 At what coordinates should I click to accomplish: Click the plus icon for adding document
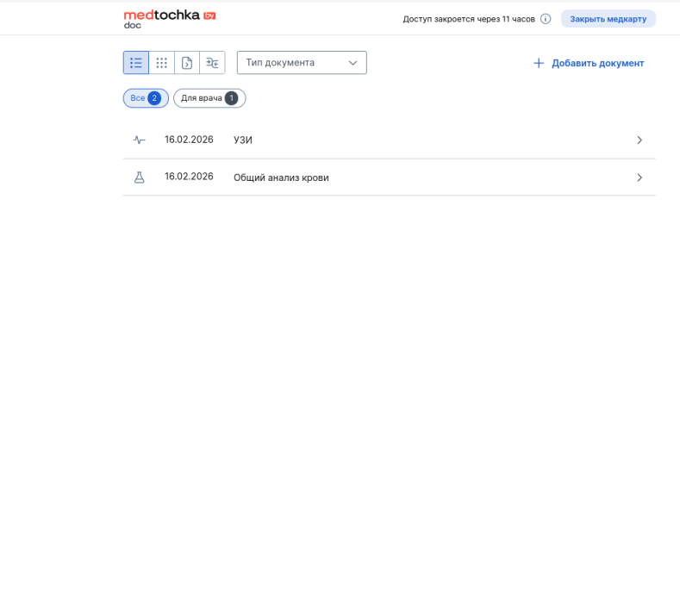click(x=539, y=63)
